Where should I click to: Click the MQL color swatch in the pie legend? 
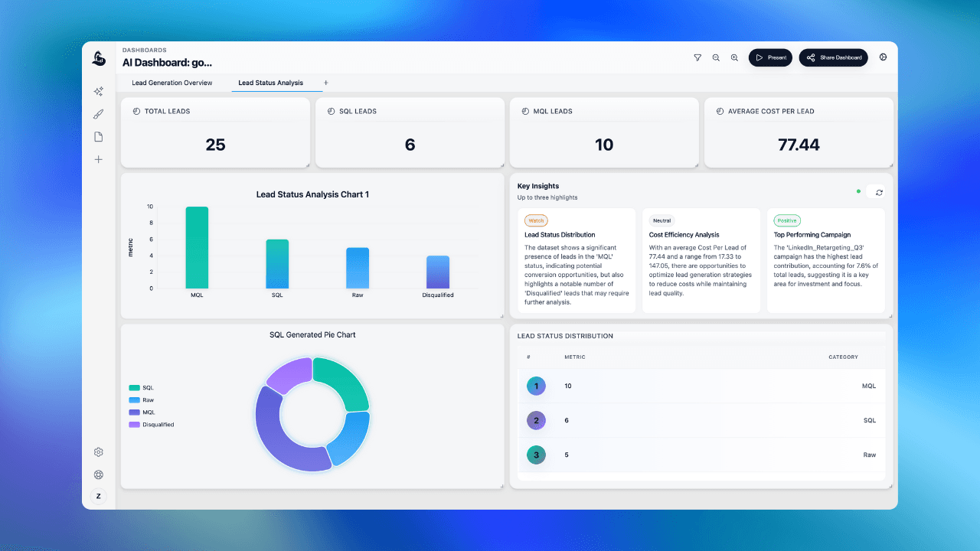[x=133, y=412]
